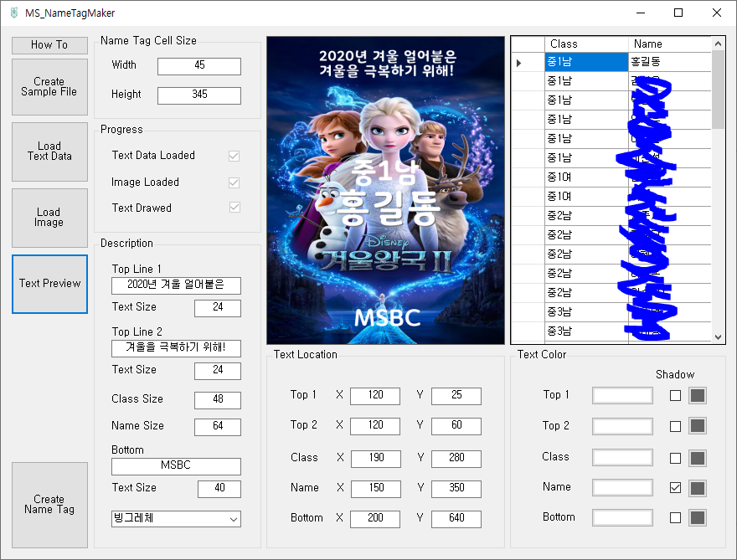Disable shadow for Name text
Screen dimensions: 737x560
coord(675,488)
